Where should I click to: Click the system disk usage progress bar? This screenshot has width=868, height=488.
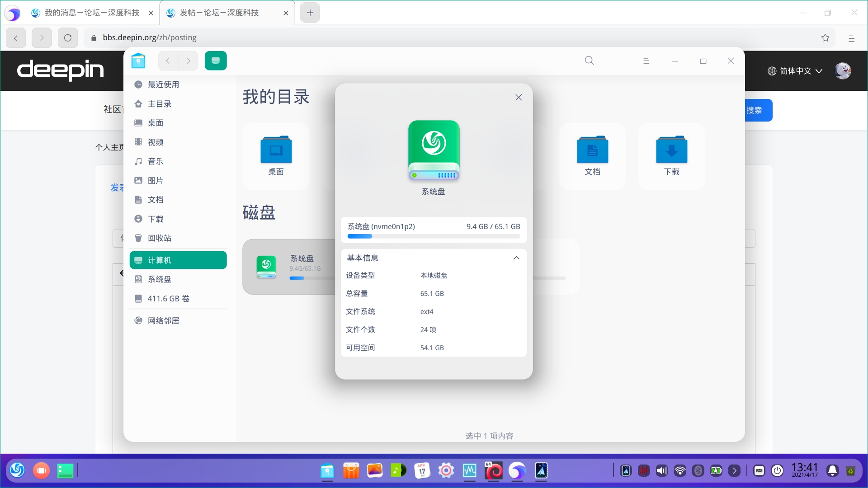pos(433,236)
